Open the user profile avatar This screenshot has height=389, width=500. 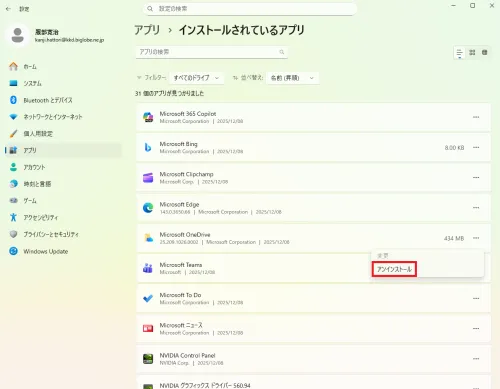point(17,35)
